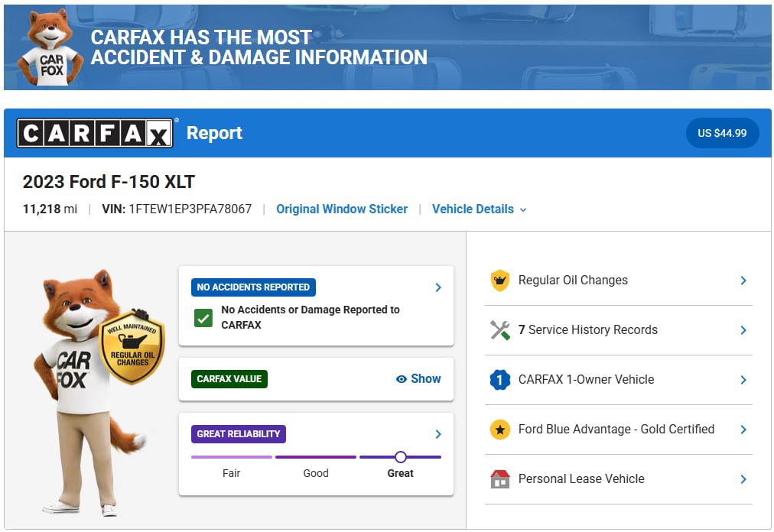The height and width of the screenshot is (532, 774).
Task: Expand the Vehicle Details dropdown
Action: pos(479,209)
